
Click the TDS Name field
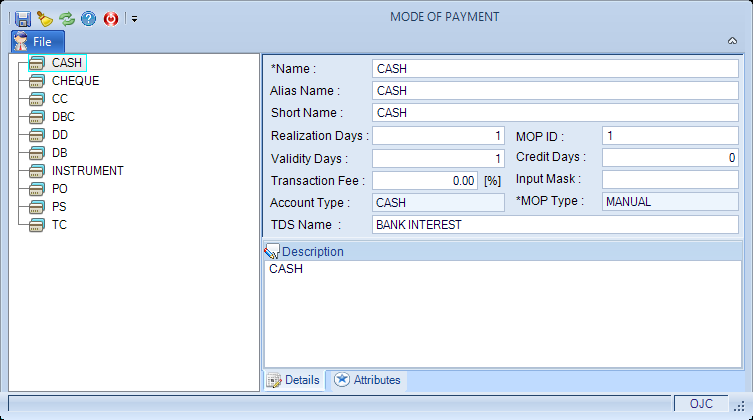[555, 225]
